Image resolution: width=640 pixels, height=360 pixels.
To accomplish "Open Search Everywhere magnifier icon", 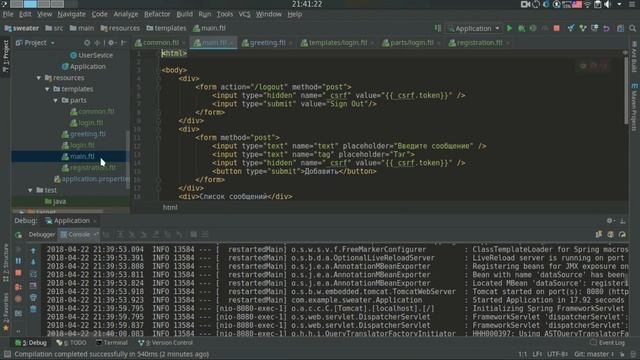I will (632, 28).
